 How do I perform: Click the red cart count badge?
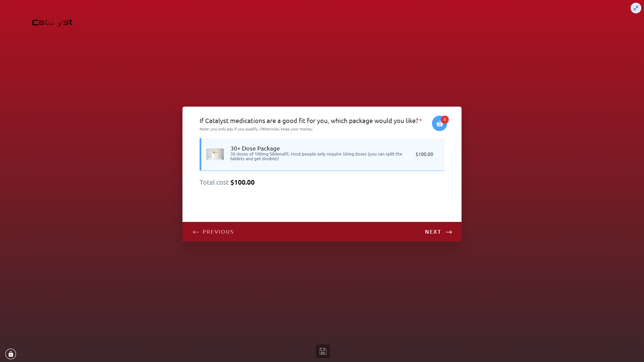(x=445, y=120)
